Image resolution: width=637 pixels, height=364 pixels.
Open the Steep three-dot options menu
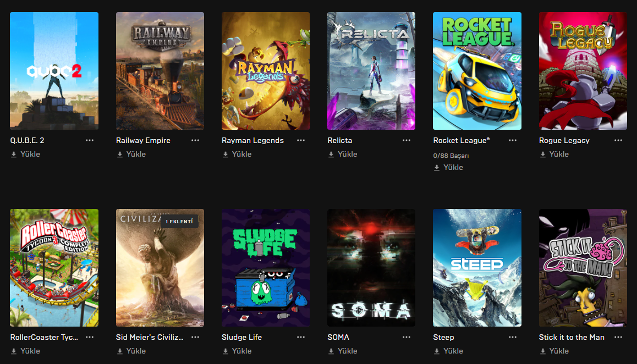click(513, 337)
